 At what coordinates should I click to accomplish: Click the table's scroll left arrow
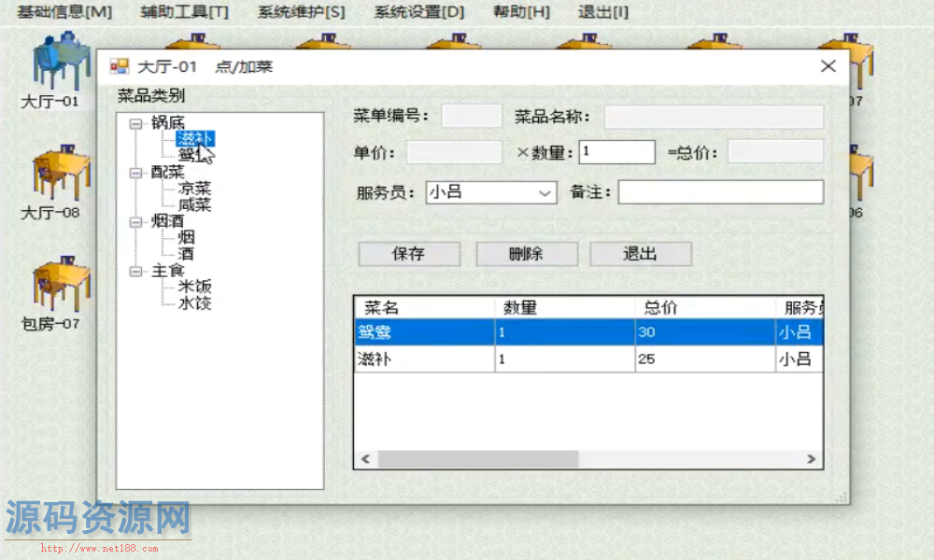pyautogui.click(x=366, y=459)
